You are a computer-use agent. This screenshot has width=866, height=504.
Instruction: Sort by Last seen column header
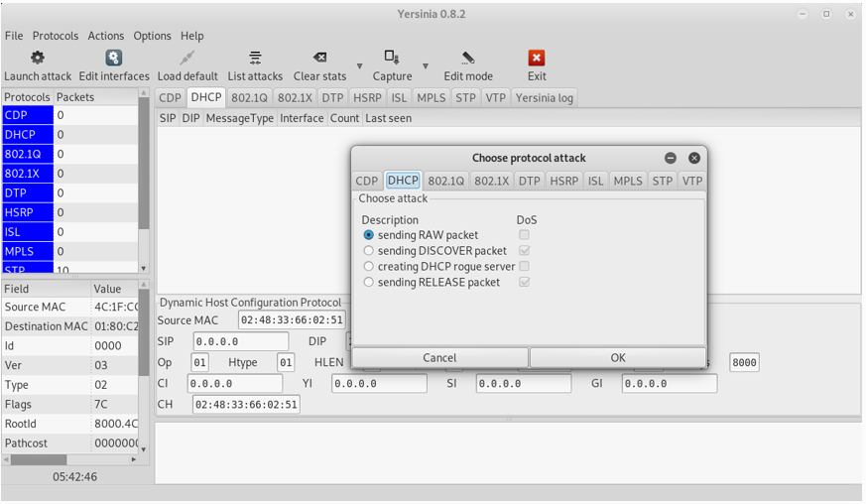[x=388, y=118]
